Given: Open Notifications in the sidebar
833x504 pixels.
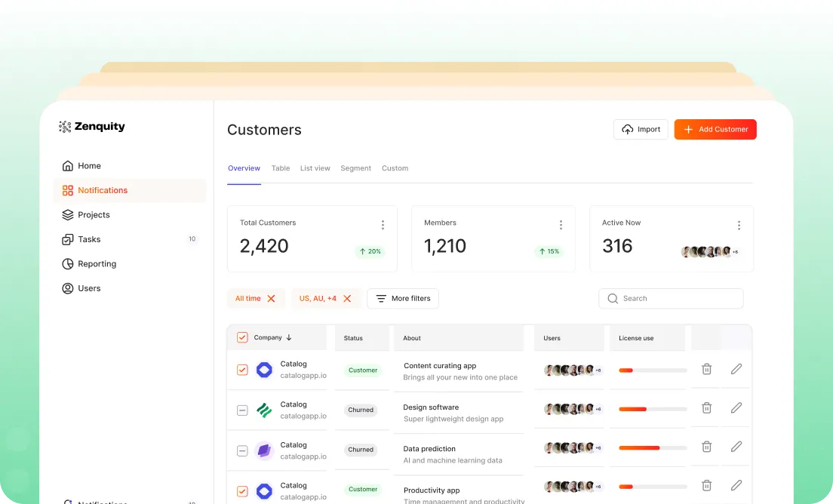Looking at the screenshot, I should 130,190.
